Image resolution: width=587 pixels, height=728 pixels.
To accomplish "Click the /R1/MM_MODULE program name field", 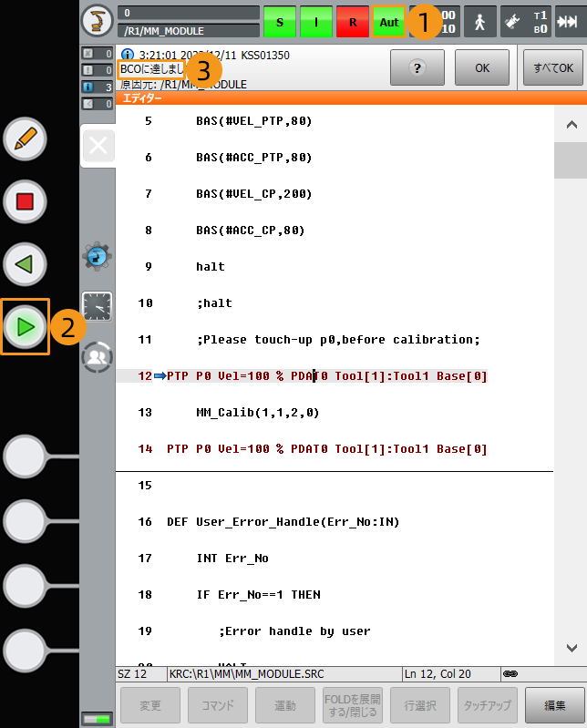I will [x=189, y=31].
